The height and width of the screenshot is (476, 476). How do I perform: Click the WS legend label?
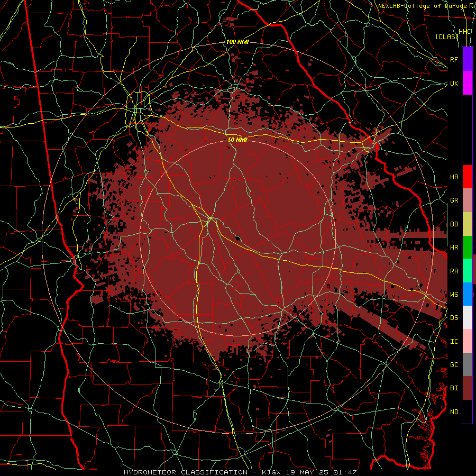click(x=454, y=295)
